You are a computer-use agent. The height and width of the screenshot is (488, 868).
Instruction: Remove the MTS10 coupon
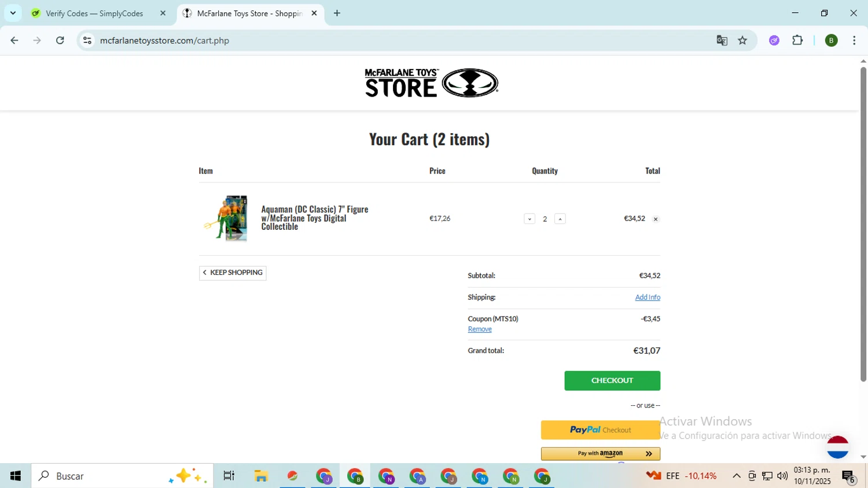pyautogui.click(x=480, y=329)
